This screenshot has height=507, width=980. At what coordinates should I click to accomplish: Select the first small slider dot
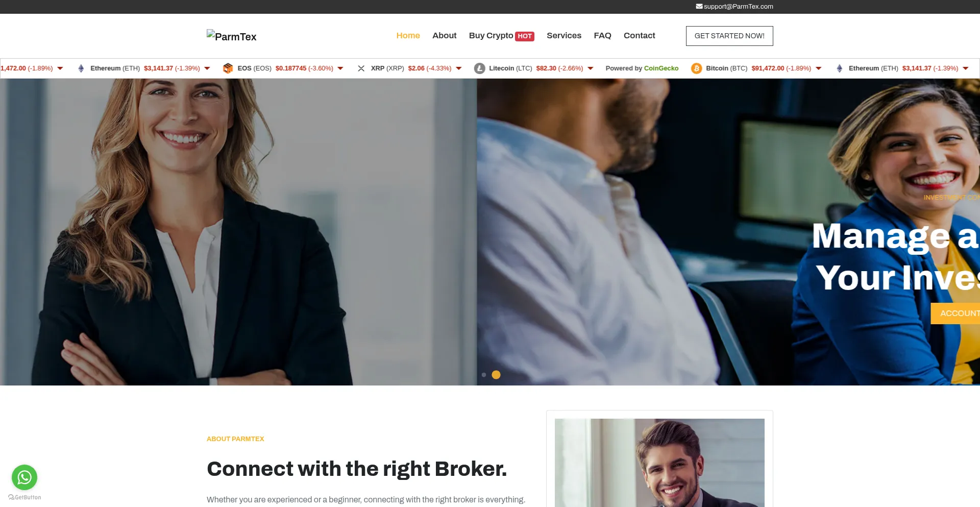point(484,375)
